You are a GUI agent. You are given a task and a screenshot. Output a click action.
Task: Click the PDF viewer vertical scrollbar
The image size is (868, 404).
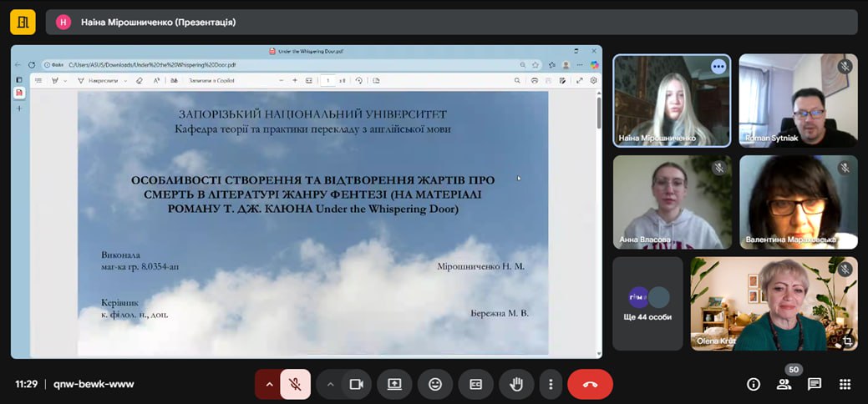598,113
